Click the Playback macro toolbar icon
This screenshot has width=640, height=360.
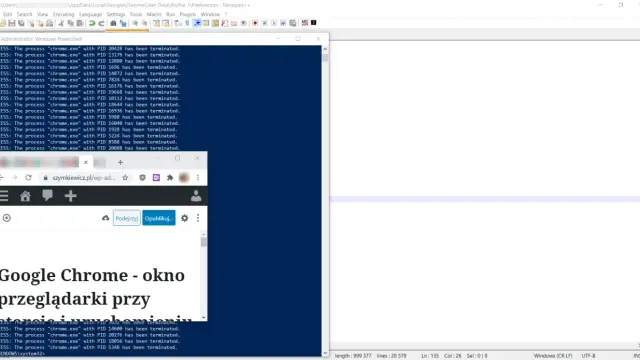coord(274,23)
